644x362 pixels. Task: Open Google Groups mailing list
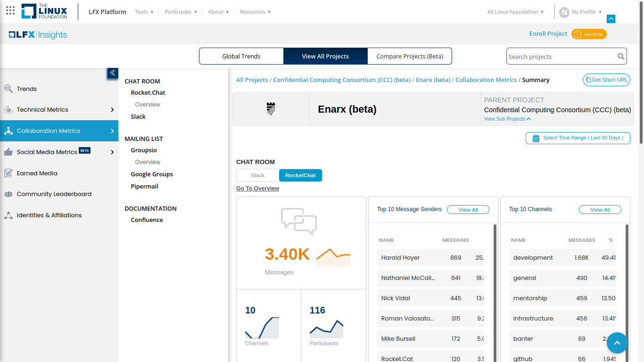pyautogui.click(x=152, y=174)
